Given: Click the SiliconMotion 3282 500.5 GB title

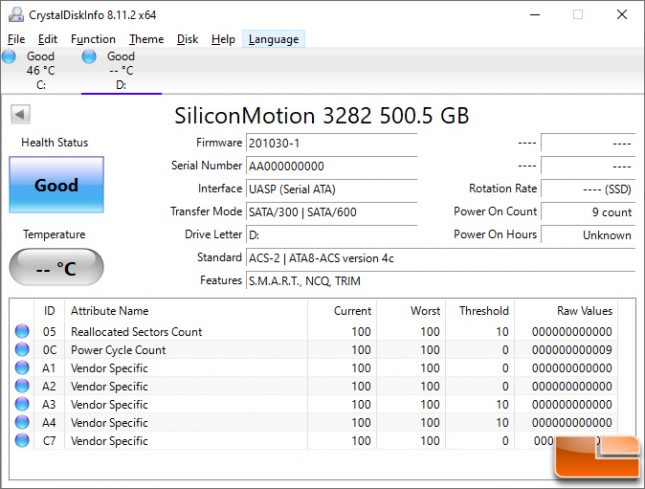Looking at the screenshot, I should click(322, 116).
